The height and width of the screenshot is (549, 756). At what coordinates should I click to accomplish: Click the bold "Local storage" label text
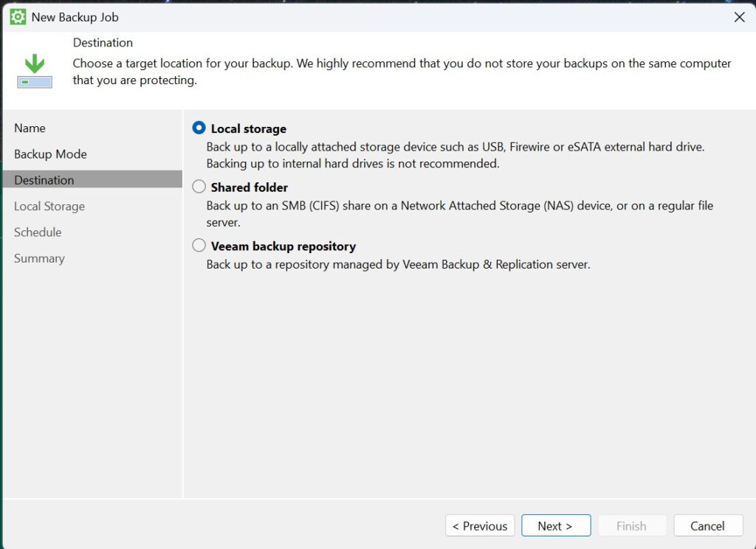coord(248,128)
